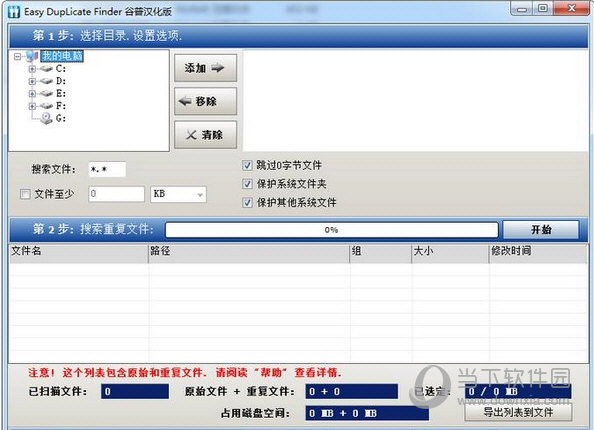Image resolution: width=594 pixels, height=430 pixels.
Task: Click the My Computer icon in the tree
Action: pos(32,56)
